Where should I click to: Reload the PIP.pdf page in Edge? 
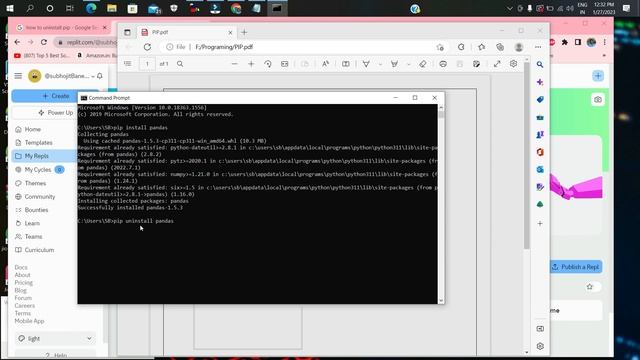coord(147,47)
